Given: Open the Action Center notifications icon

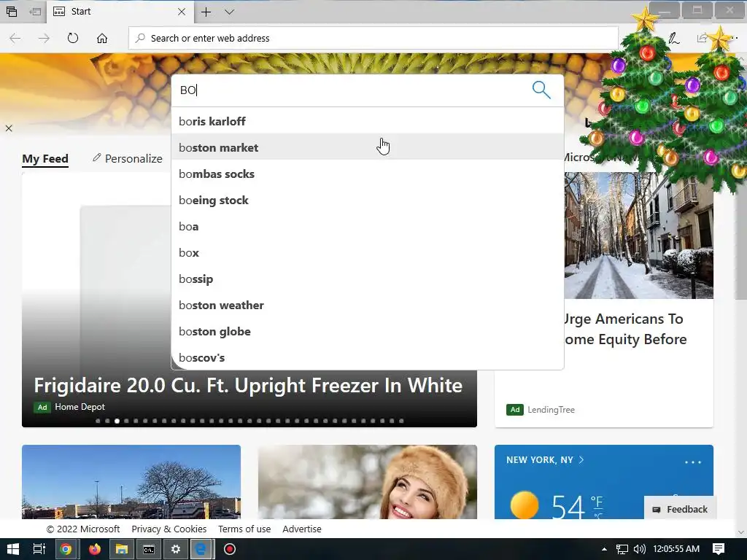Looking at the screenshot, I should click(719, 549).
